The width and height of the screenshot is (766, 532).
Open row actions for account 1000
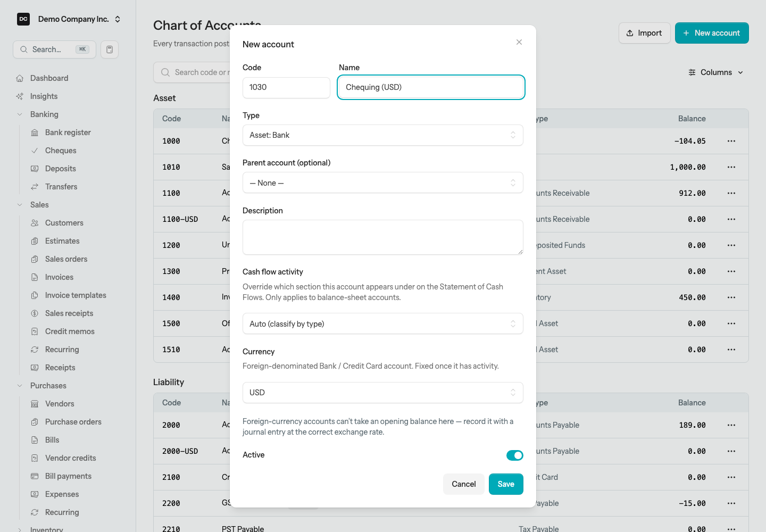click(731, 141)
